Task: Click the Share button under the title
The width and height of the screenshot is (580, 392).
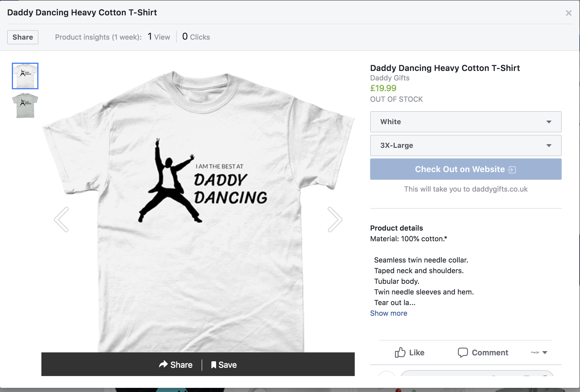Action: tap(23, 37)
